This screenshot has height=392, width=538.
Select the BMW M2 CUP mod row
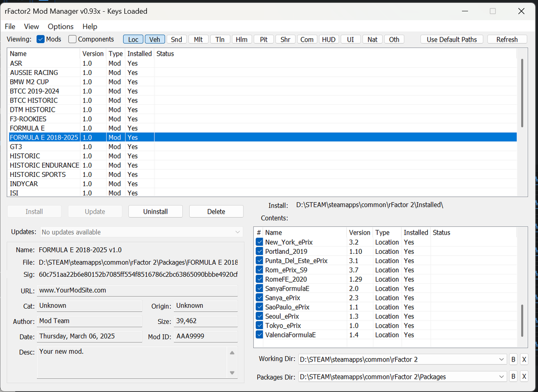263,82
